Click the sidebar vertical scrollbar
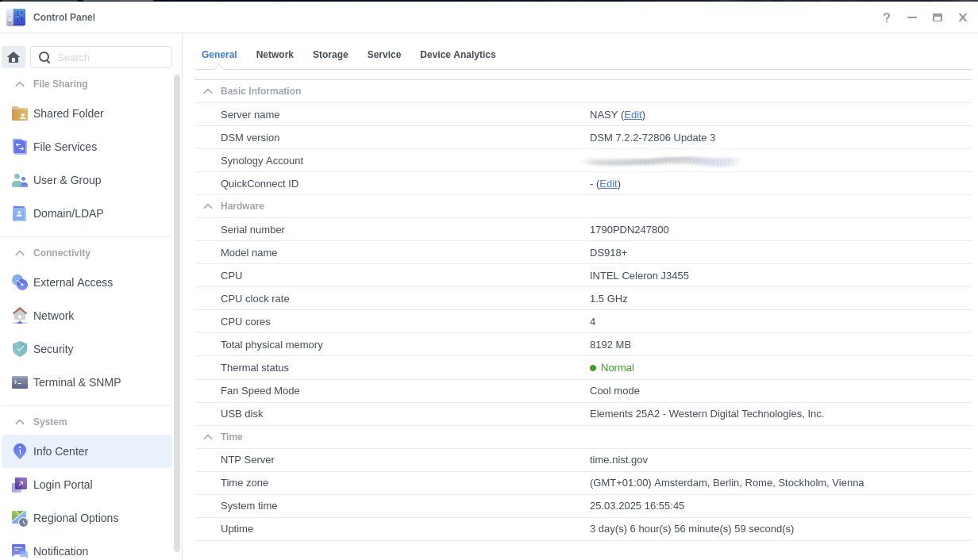The height and width of the screenshot is (560, 978). pyautogui.click(x=177, y=313)
